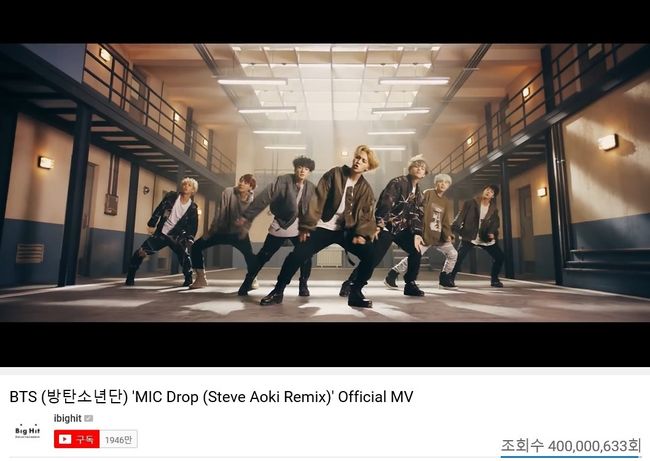The image size is (650, 461).
Task: Click the black letterbox bar above the video
Action: click(x=325, y=22)
